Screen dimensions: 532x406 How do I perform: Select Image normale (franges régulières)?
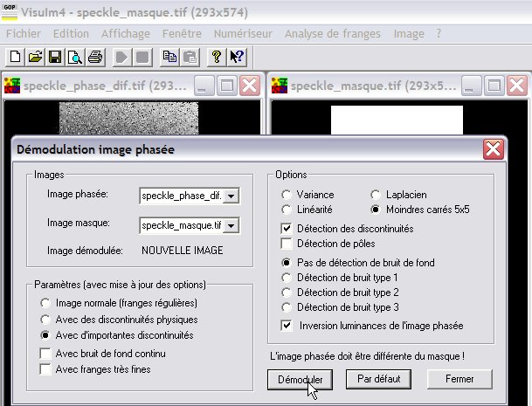pyautogui.click(x=45, y=303)
